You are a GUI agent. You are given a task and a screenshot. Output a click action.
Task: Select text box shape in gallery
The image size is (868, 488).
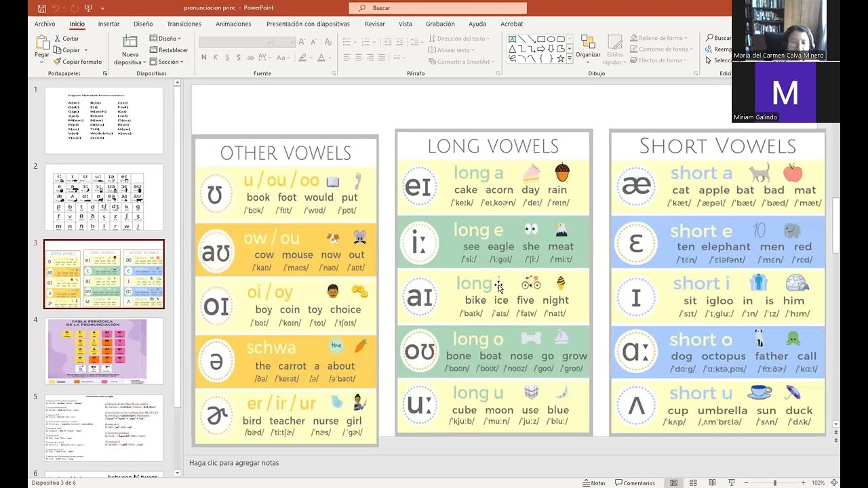(513, 39)
